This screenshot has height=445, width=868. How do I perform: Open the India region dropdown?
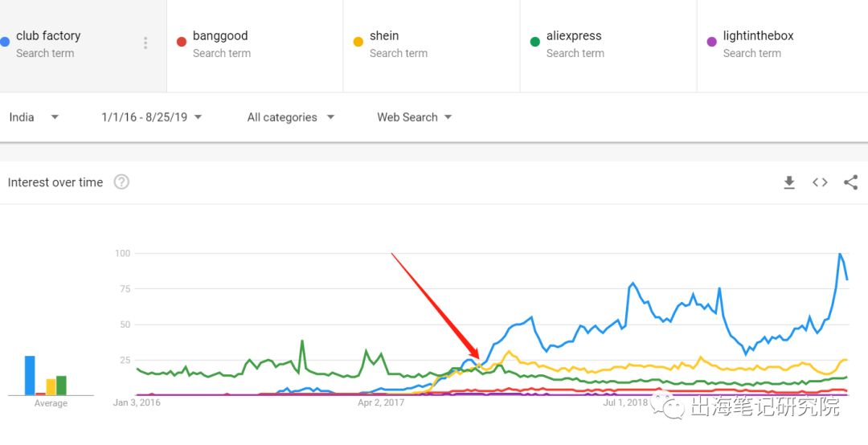(x=34, y=117)
